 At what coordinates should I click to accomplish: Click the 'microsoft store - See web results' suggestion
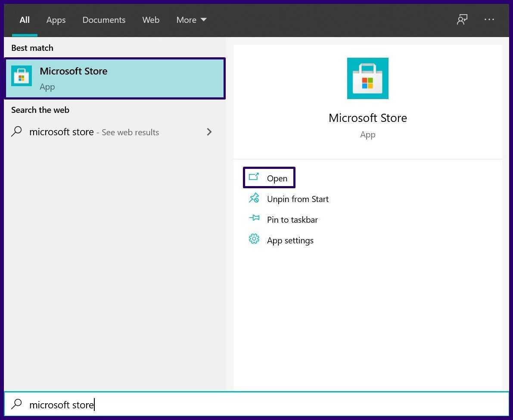click(94, 132)
